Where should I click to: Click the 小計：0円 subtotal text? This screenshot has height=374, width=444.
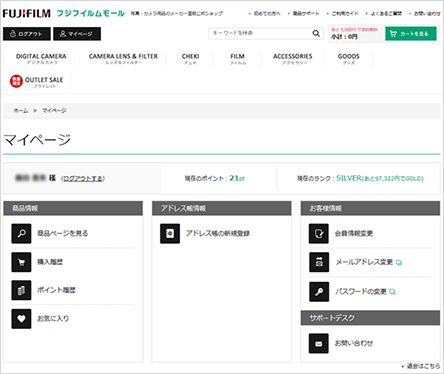tap(344, 37)
